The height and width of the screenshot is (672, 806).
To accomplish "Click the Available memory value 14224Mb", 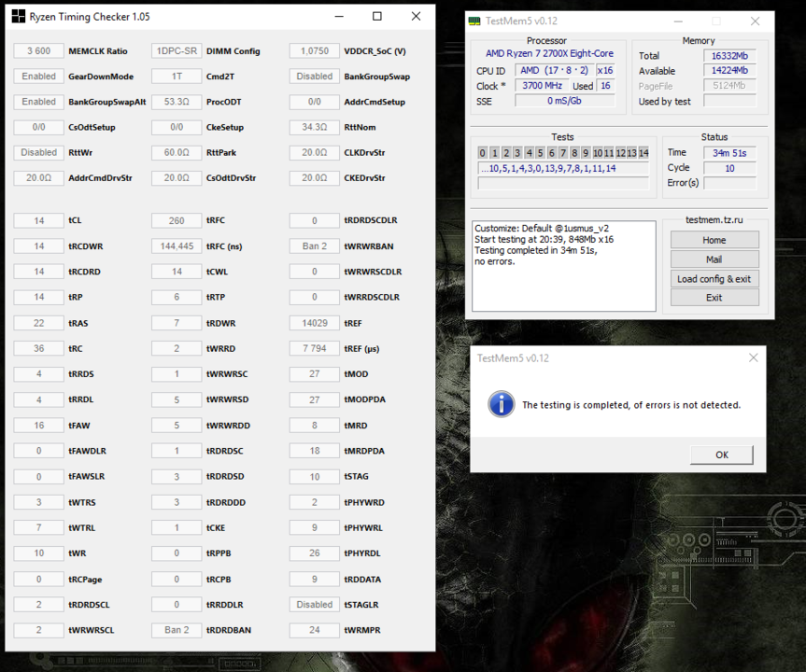I will (x=729, y=70).
